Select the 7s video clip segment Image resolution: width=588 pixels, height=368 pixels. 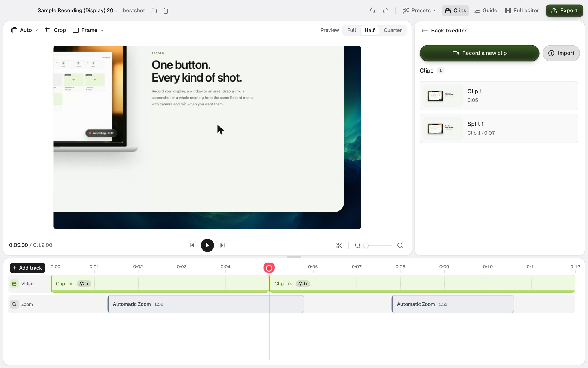click(422, 284)
